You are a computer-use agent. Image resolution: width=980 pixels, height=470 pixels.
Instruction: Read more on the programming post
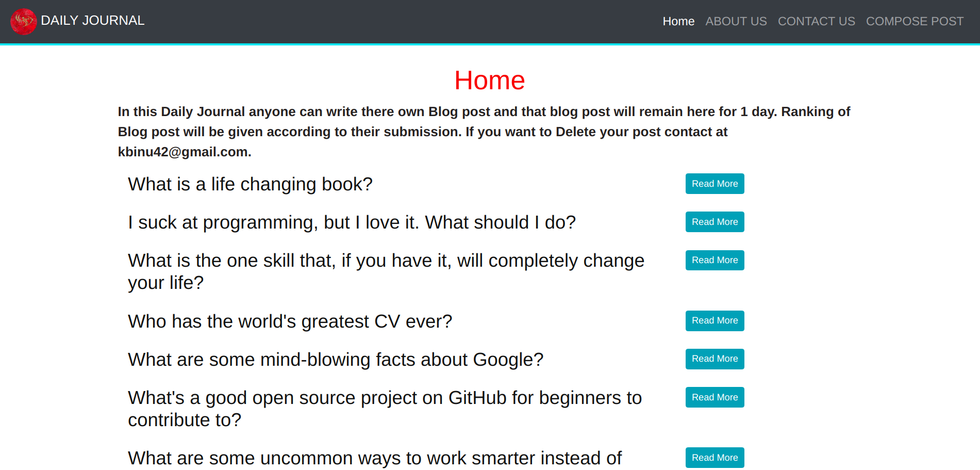tap(715, 222)
